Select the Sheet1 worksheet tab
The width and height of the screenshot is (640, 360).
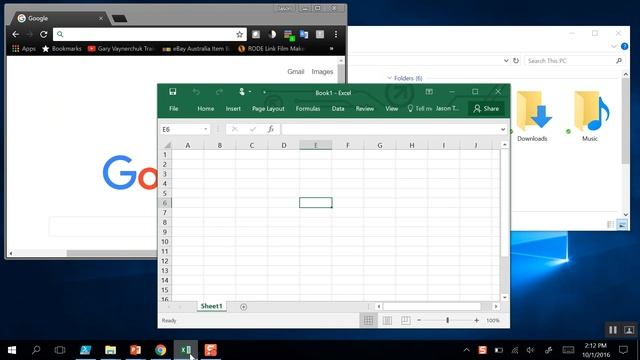(x=211, y=306)
